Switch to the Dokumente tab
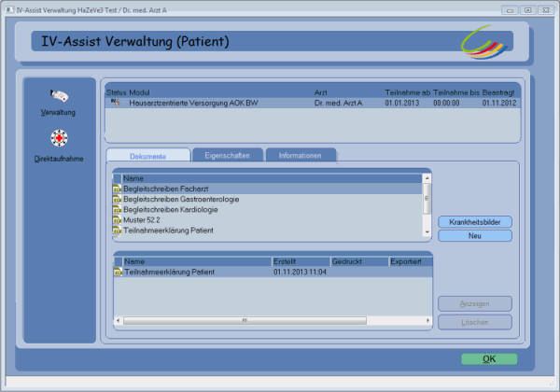 [148, 156]
